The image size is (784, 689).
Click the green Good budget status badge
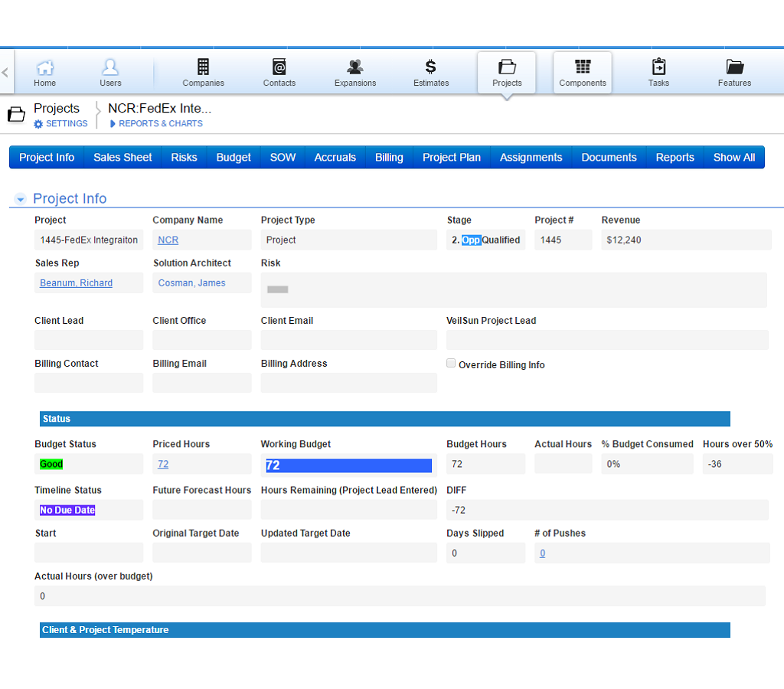51,464
